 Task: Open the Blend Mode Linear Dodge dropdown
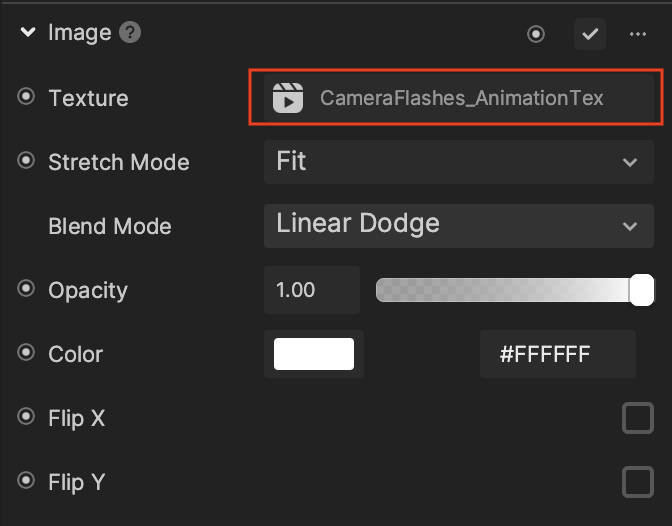(459, 226)
